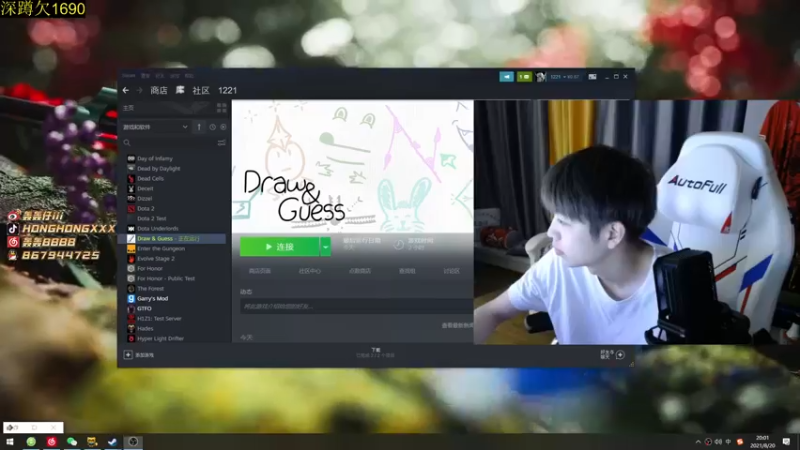Select Dead by Daylight in library list
Screen dimensions: 800x450
tap(159, 168)
